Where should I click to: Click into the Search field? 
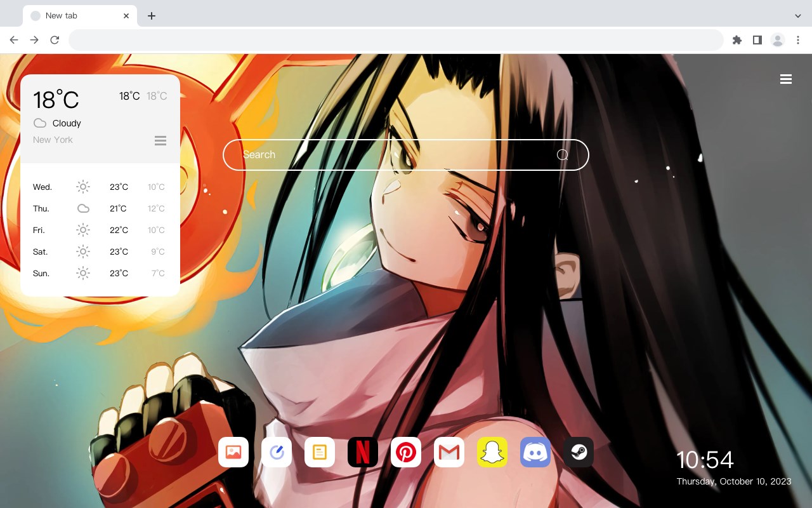coord(406,155)
